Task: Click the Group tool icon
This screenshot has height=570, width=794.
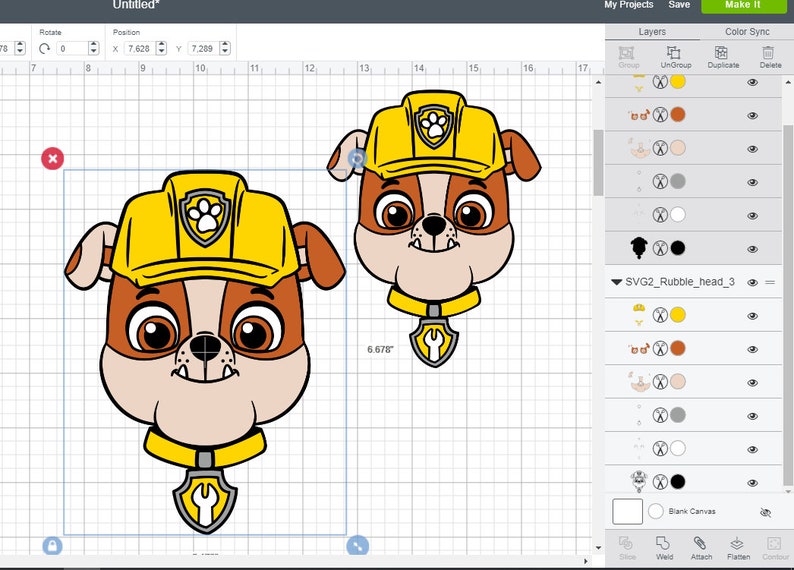Action: tap(627, 53)
